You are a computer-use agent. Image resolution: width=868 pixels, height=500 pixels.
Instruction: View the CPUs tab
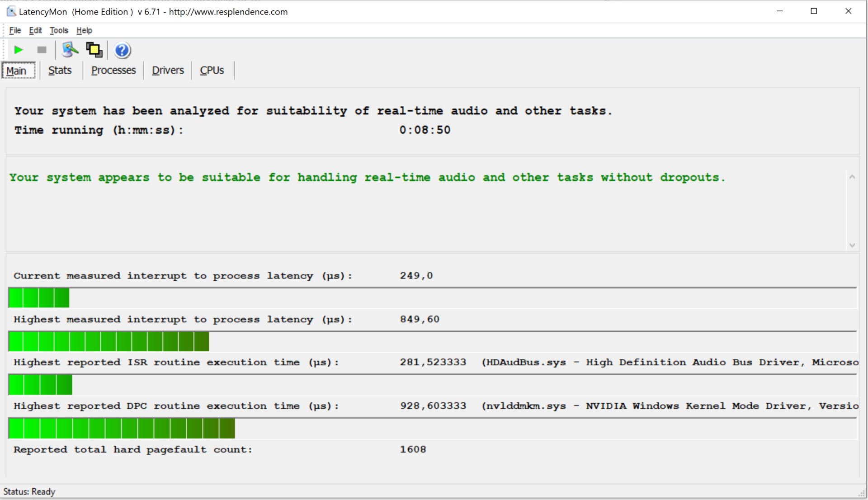[212, 71]
